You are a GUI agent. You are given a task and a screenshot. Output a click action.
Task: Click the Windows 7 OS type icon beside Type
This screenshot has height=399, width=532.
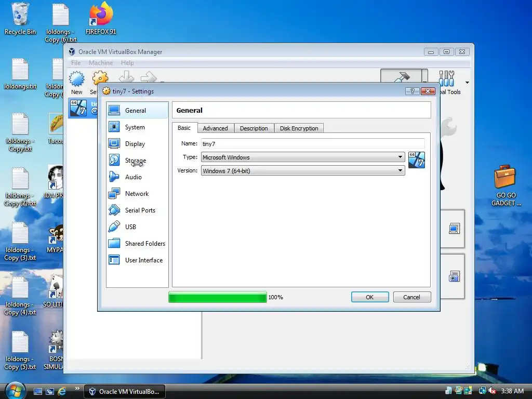click(417, 160)
